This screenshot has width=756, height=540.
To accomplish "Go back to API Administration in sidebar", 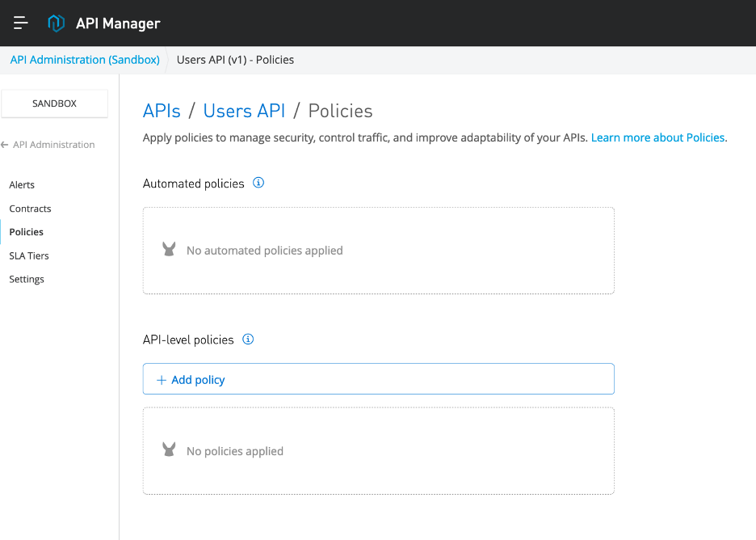I will coord(54,145).
